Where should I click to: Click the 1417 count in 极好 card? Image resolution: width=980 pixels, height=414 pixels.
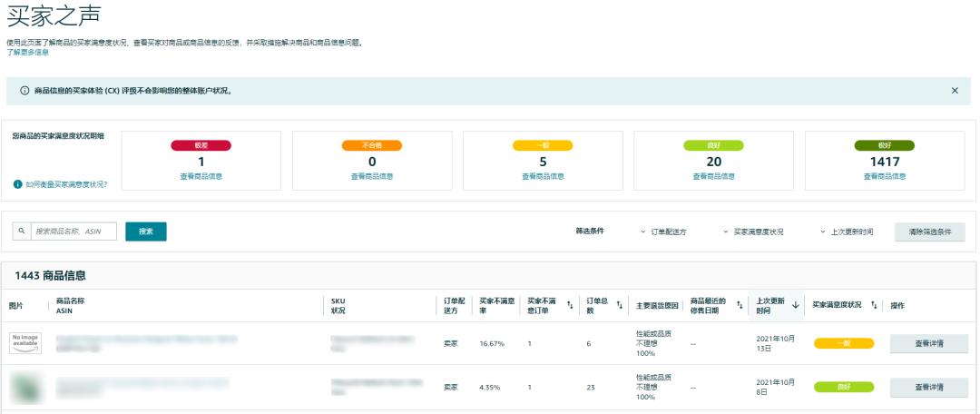pos(885,162)
